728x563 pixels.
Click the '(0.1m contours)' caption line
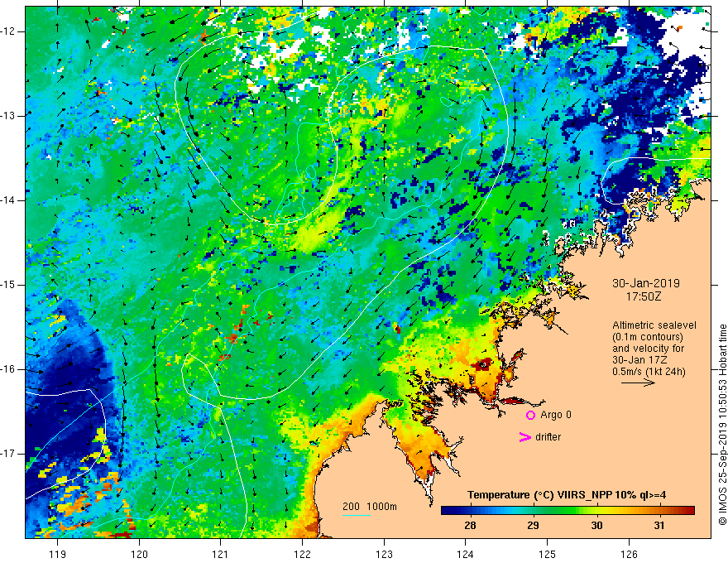click(648, 337)
